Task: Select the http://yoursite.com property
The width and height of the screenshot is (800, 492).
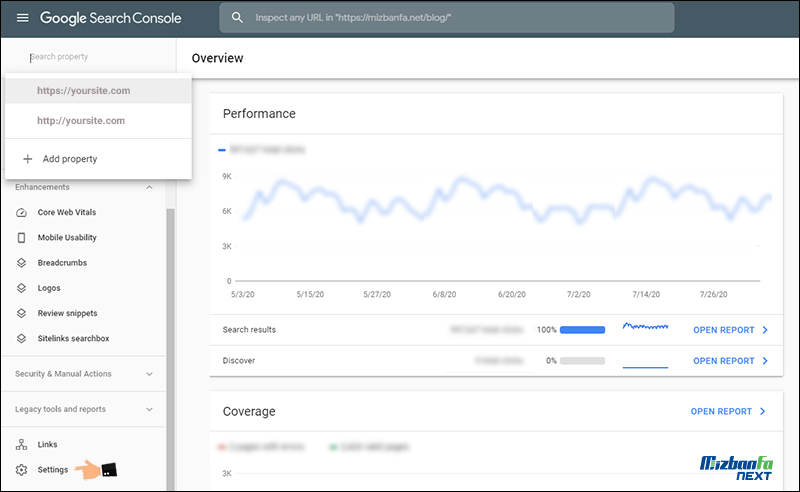Action: click(x=98, y=120)
